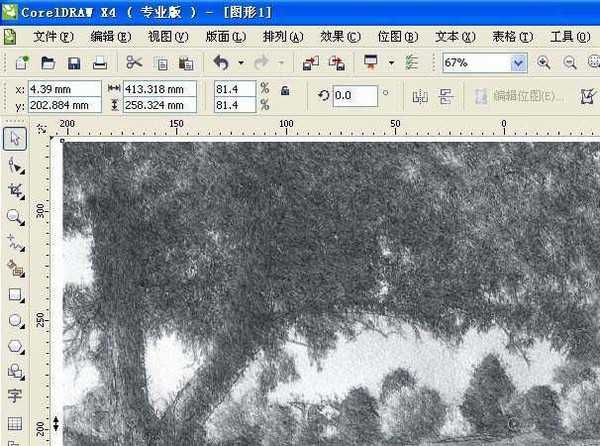600x446 pixels.
Task: Select the Smart Fill tool
Action: click(16, 268)
